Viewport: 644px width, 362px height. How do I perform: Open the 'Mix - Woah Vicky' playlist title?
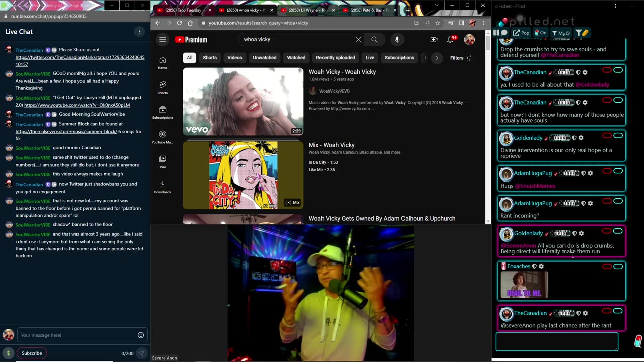coord(332,145)
